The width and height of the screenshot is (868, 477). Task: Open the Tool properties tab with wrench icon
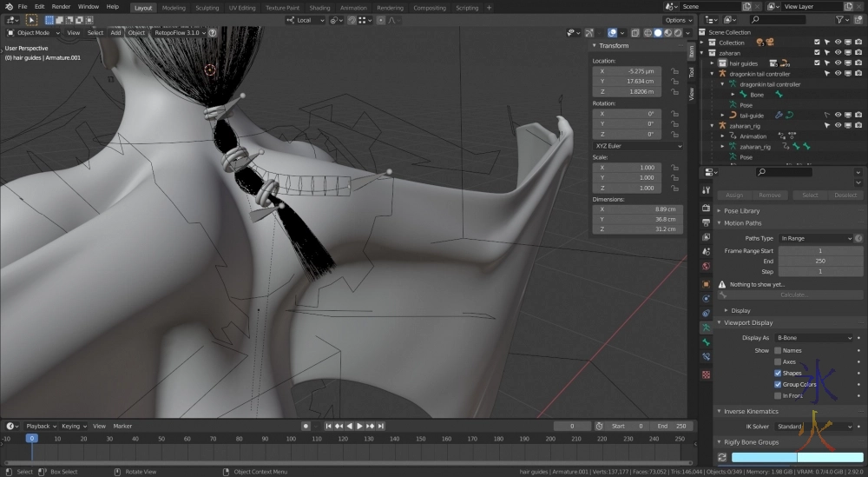(707, 190)
